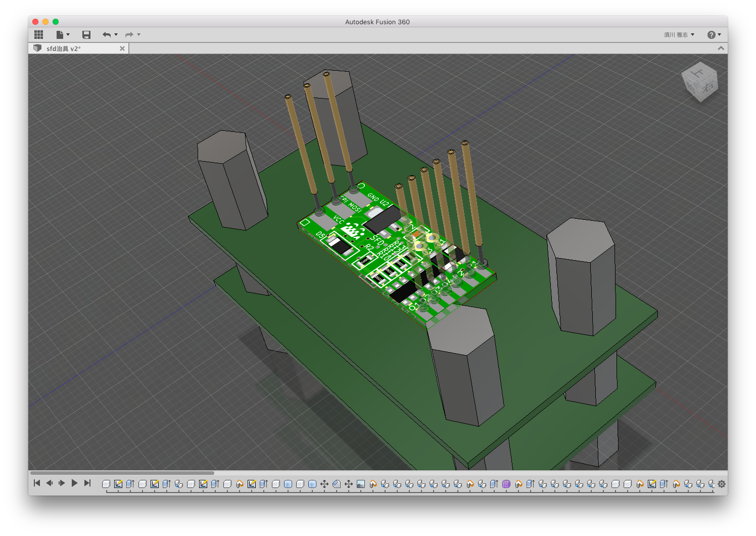
Task: Step back one timeline feature
Action: (50, 483)
